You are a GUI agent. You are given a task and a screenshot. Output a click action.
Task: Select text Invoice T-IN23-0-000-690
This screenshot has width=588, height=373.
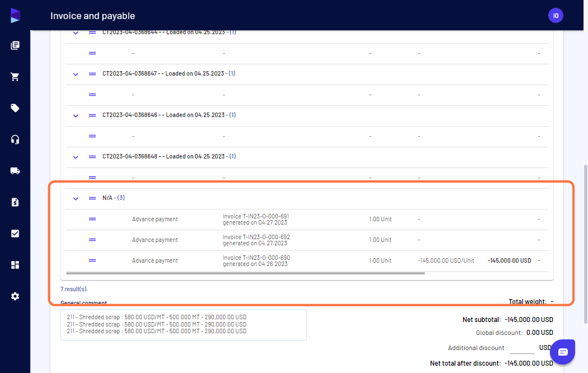[256, 258]
